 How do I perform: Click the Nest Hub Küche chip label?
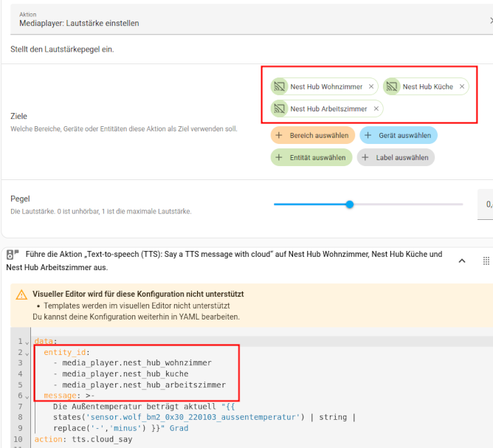click(427, 87)
